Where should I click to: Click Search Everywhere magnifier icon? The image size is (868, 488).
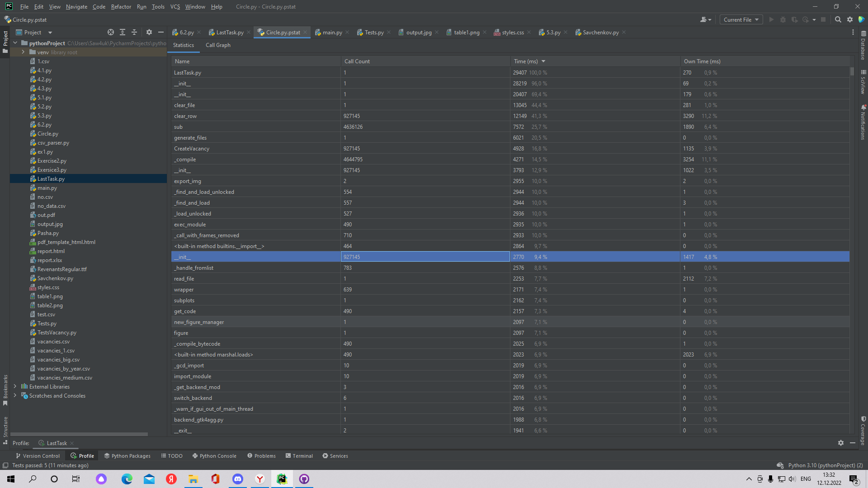838,19
